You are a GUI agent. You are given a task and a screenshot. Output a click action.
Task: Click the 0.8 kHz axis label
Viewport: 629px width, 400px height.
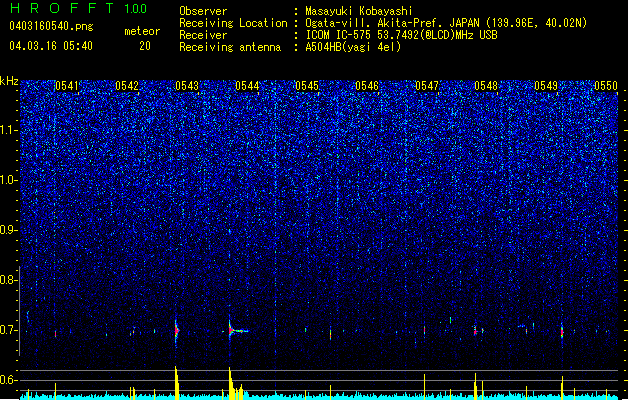pyautogui.click(x=9, y=280)
